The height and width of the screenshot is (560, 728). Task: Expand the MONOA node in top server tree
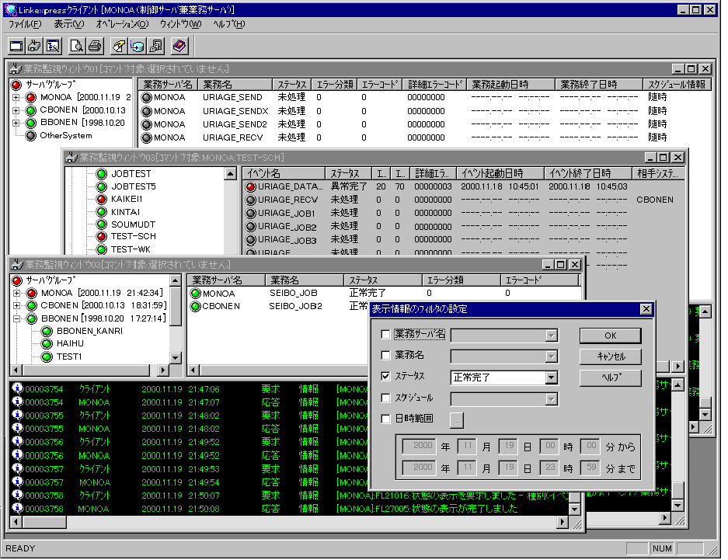[x=16, y=98]
